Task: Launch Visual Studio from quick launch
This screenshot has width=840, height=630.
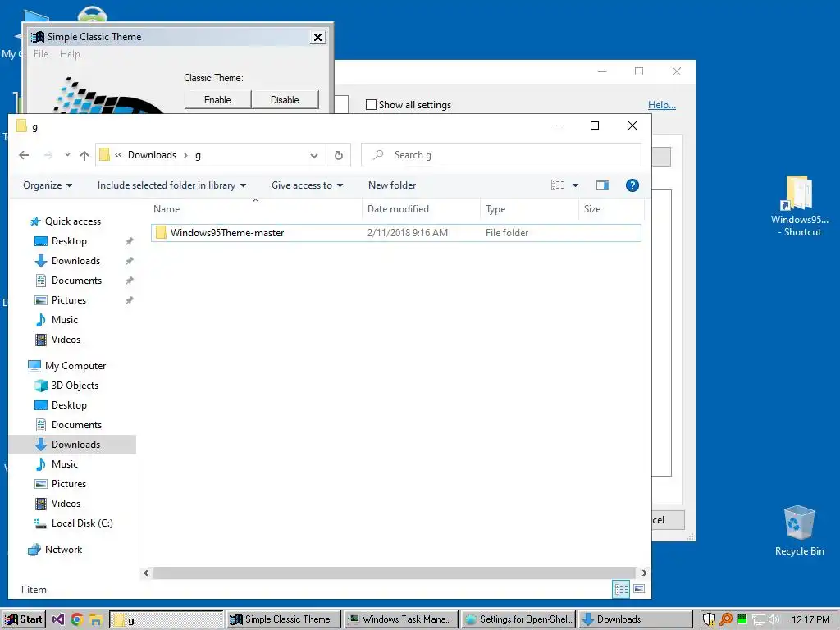Action: click(58, 620)
